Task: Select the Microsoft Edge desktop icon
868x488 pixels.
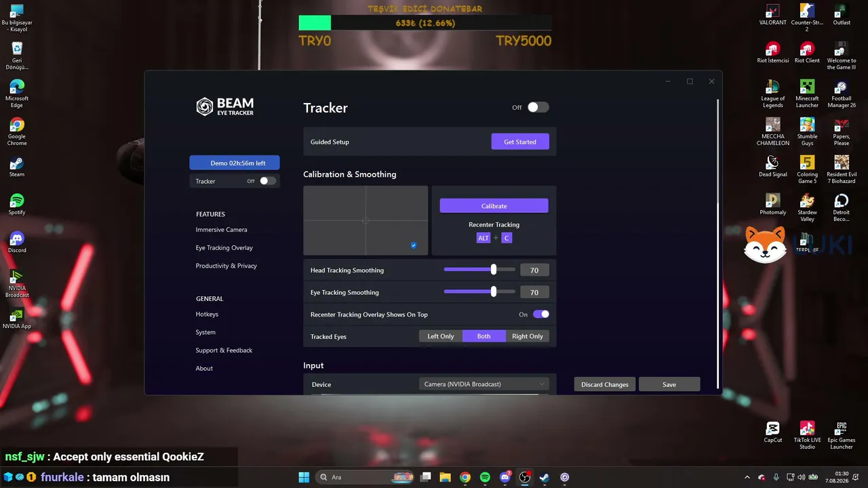Action: coord(17,94)
